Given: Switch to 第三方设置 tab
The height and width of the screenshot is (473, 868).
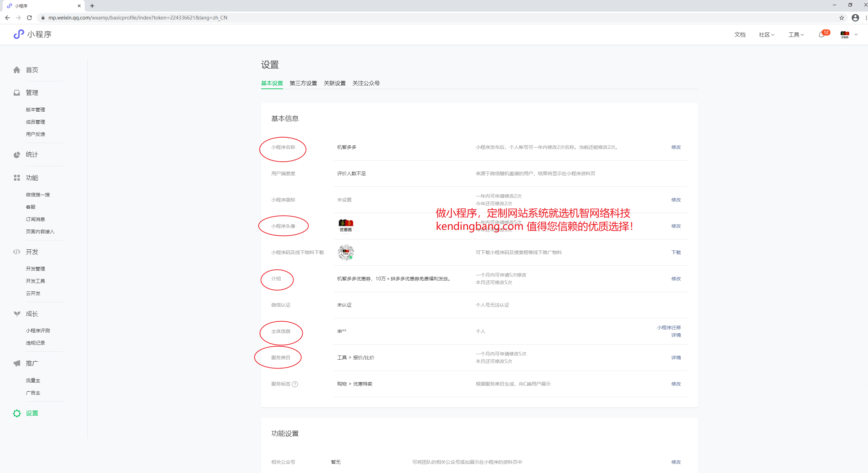Looking at the screenshot, I should pos(303,83).
